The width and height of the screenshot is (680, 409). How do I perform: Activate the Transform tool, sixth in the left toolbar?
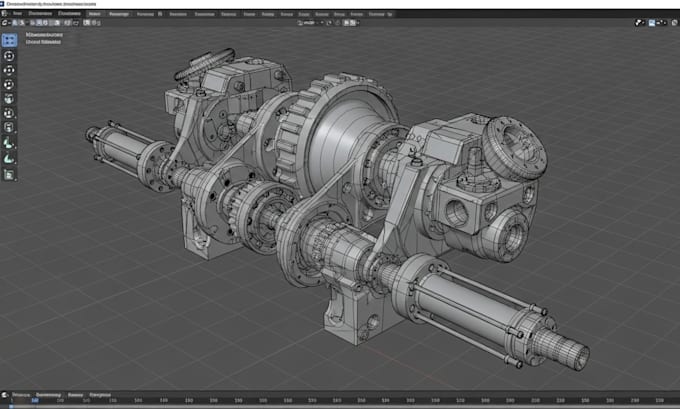pyautogui.click(x=9, y=113)
